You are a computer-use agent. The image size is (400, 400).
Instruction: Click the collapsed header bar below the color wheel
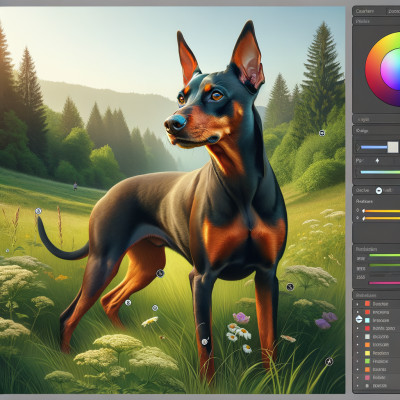(x=376, y=119)
